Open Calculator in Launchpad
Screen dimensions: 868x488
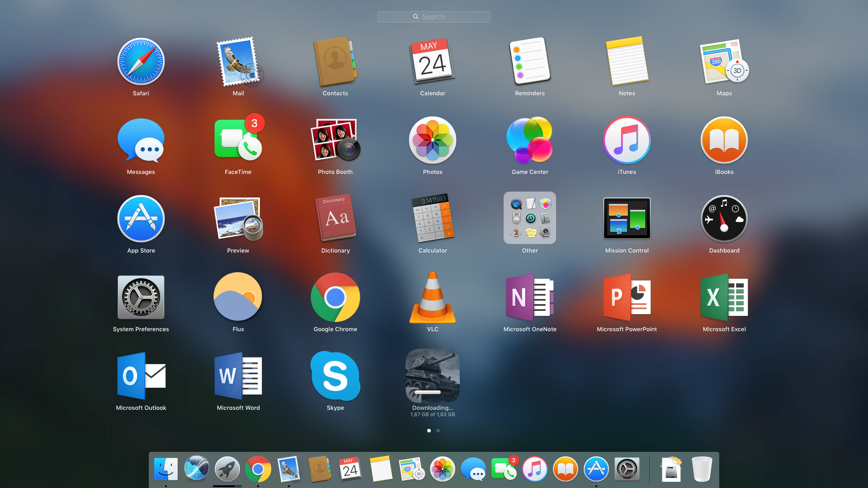click(433, 219)
